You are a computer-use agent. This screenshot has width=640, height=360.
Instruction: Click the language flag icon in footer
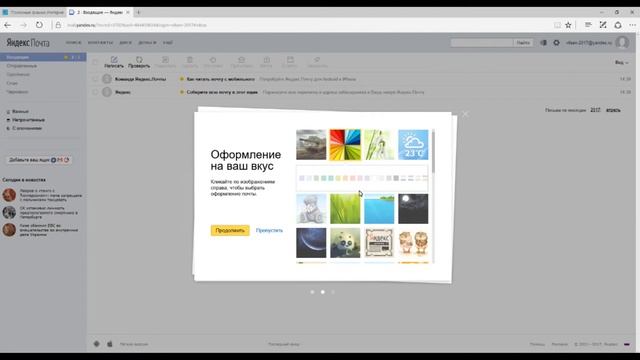tap(627, 344)
